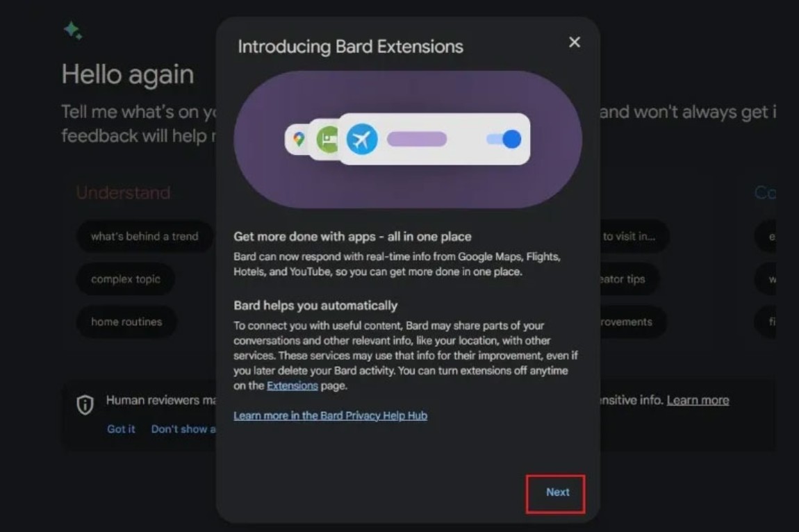This screenshot has width=799, height=532.
Task: Click the shield privacy icon
Action: pyautogui.click(x=85, y=405)
